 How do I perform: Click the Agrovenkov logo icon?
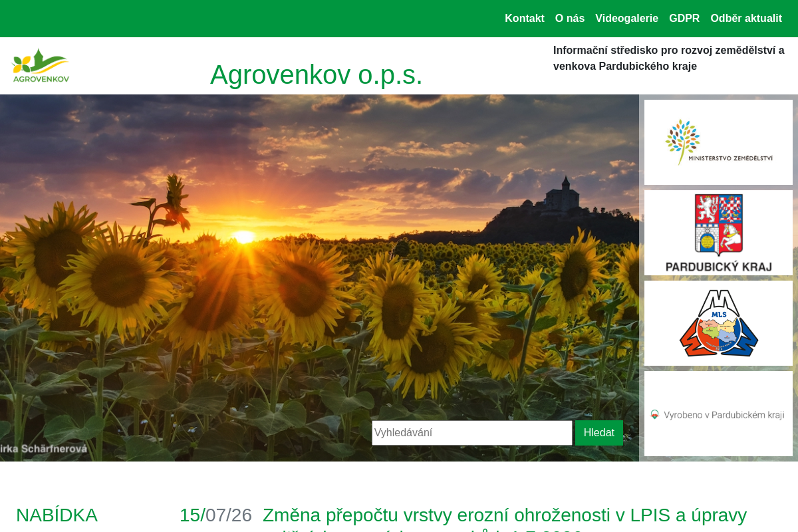click(41, 65)
